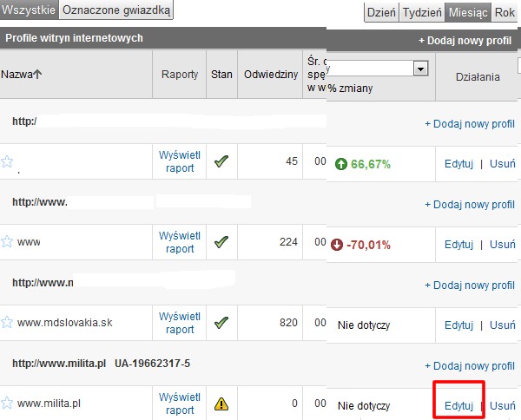521x420 pixels.
Task: Click red down arrow beside -70,01%
Action: pyautogui.click(x=337, y=245)
